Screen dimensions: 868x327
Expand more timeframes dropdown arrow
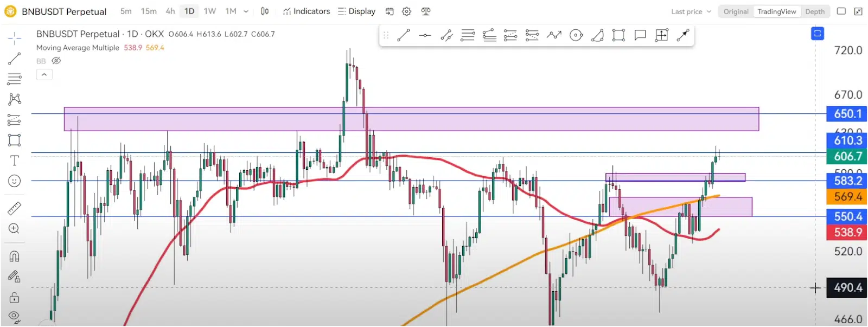[x=246, y=11]
